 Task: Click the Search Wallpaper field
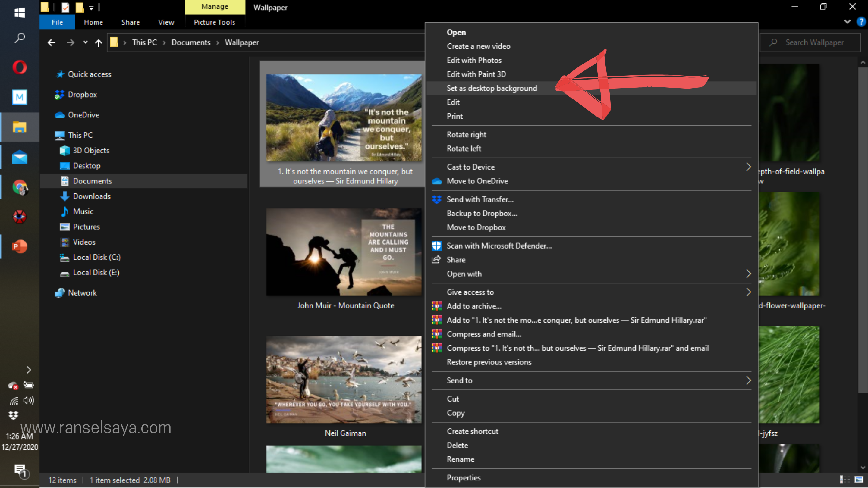814,43
